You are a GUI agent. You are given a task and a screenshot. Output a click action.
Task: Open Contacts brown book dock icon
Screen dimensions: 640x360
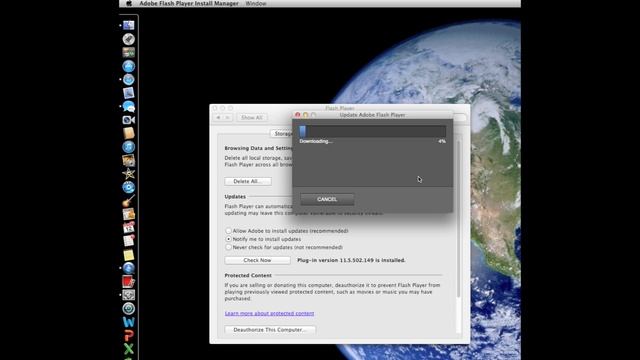[129, 133]
